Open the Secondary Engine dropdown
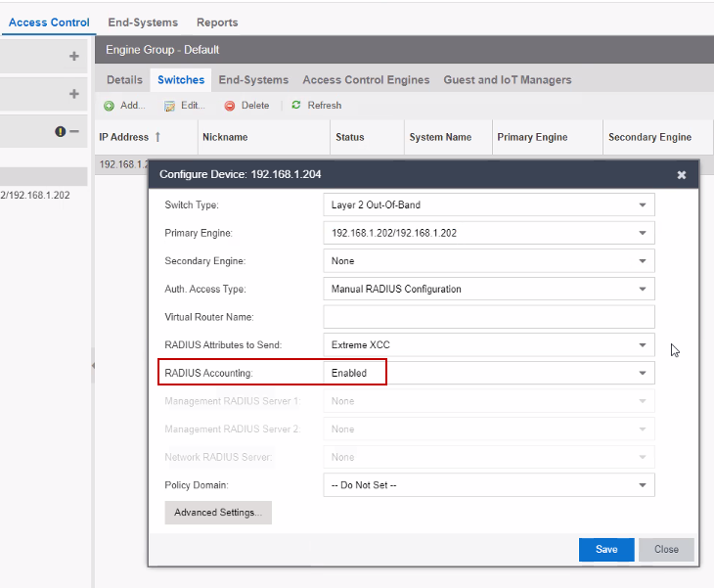Screen dimensions: 714x588 point(642,261)
